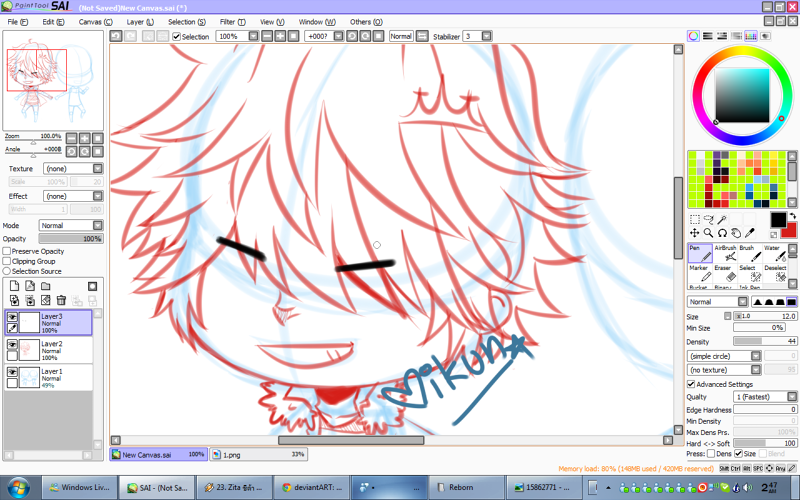Open the Filter menu
This screenshot has height=500, width=800.
232,22
